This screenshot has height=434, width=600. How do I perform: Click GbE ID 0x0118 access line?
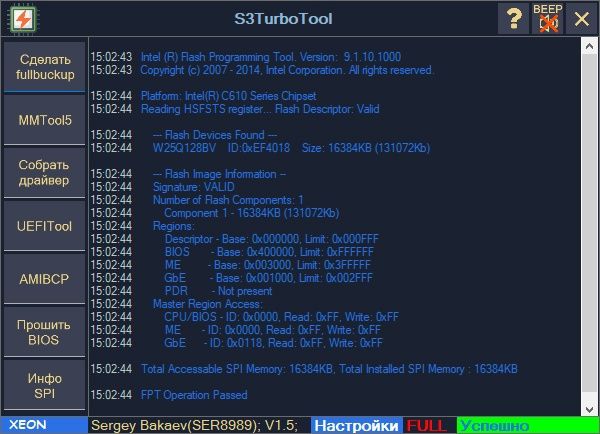click(x=273, y=343)
